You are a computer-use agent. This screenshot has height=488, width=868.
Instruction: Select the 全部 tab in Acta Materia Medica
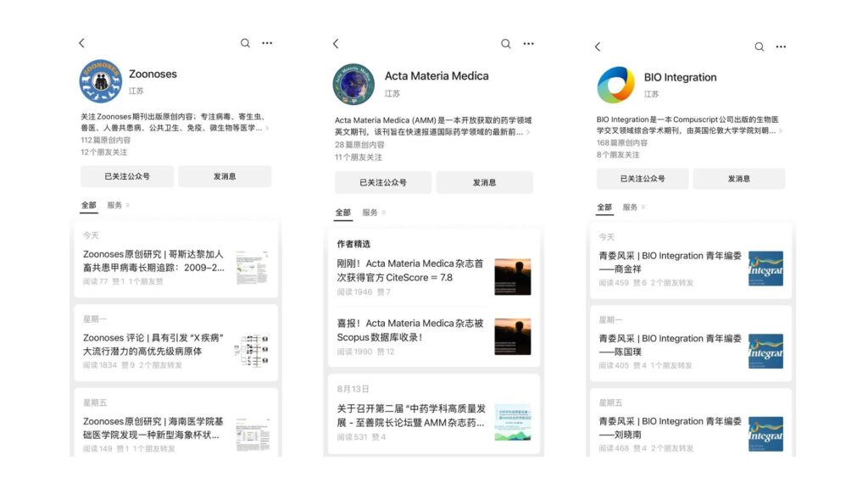click(x=342, y=213)
